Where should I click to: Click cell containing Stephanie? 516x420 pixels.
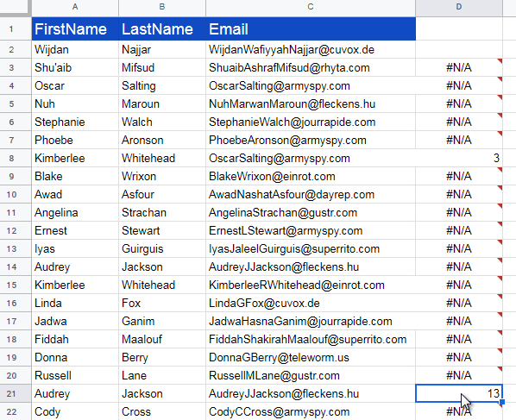[x=75, y=122]
